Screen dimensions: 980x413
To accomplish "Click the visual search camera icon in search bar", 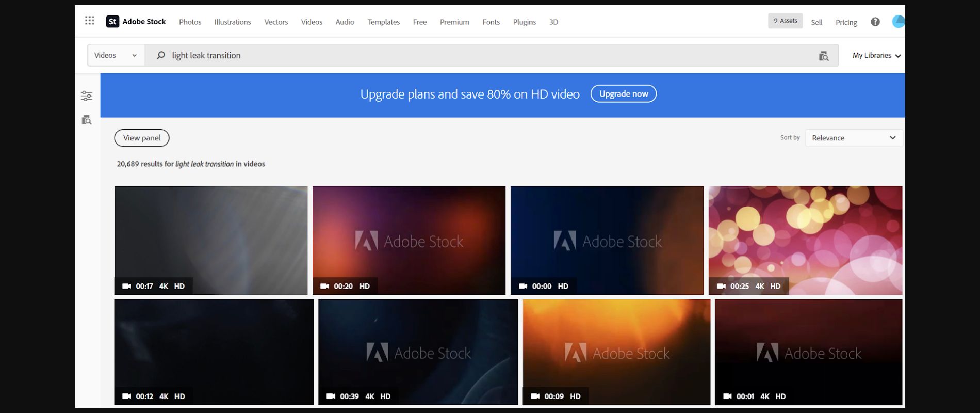I will pos(823,56).
